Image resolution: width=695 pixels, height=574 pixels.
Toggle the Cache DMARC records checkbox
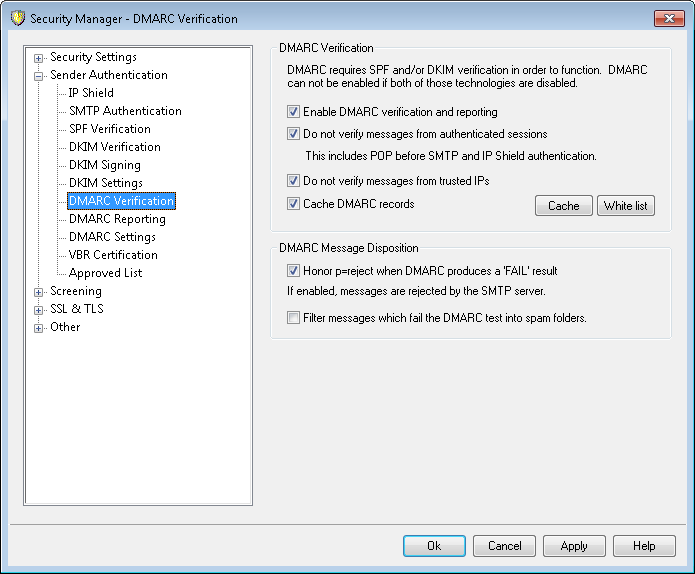(x=294, y=204)
